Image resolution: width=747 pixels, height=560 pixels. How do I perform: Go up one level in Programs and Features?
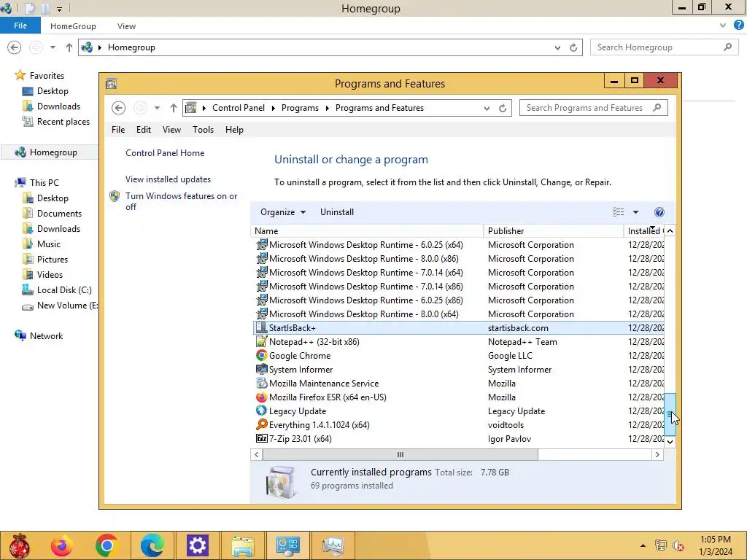pos(174,108)
